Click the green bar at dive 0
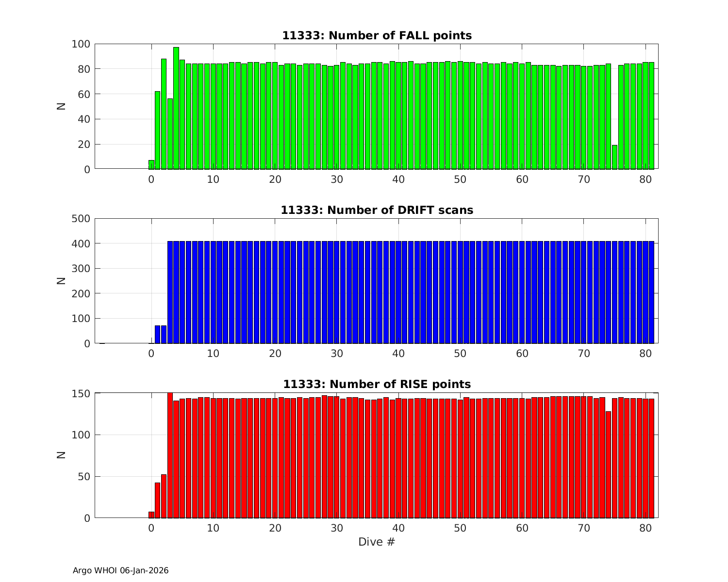Image resolution: width=728 pixels, height=582 pixels. click(x=151, y=165)
